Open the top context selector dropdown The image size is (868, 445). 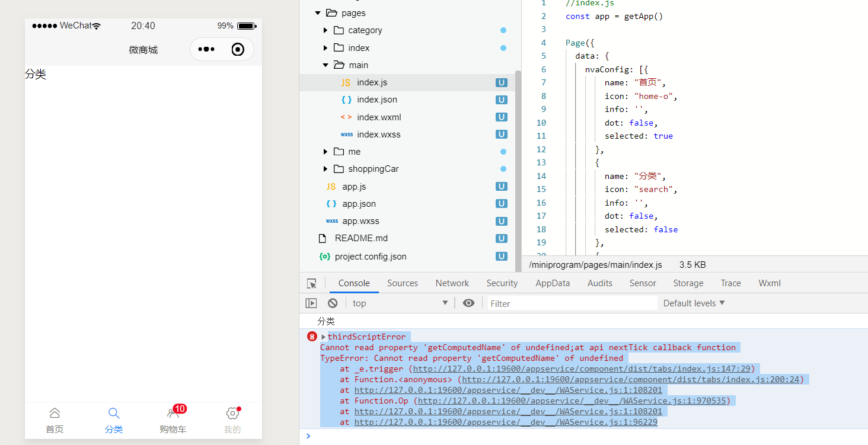(x=400, y=303)
